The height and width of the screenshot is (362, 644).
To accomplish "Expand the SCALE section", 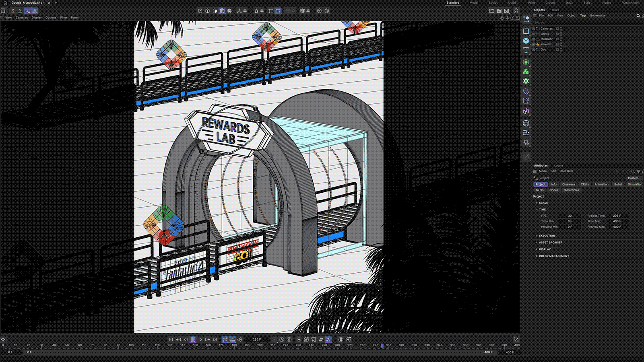I will [537, 203].
